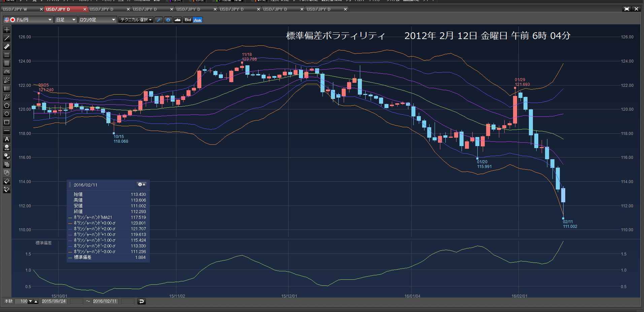This screenshot has height=312, width=644.
Task: Click the 10/15 118.068 low label
Action: pos(121,139)
